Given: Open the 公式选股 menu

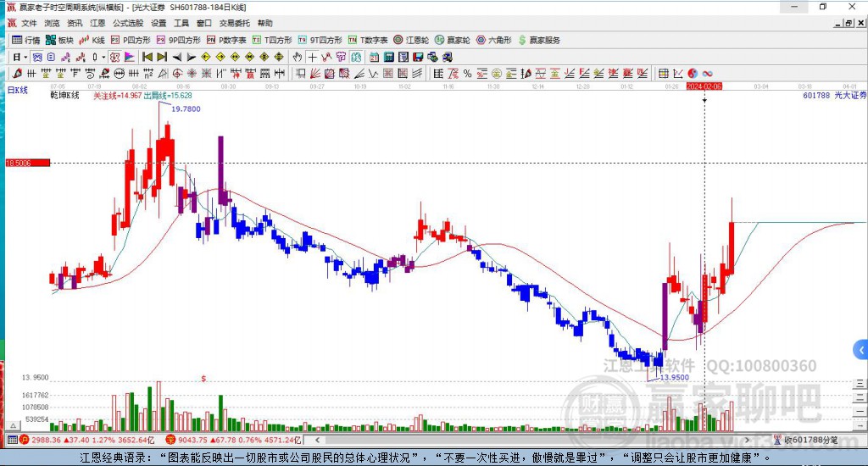Looking at the screenshot, I should coord(128,23).
